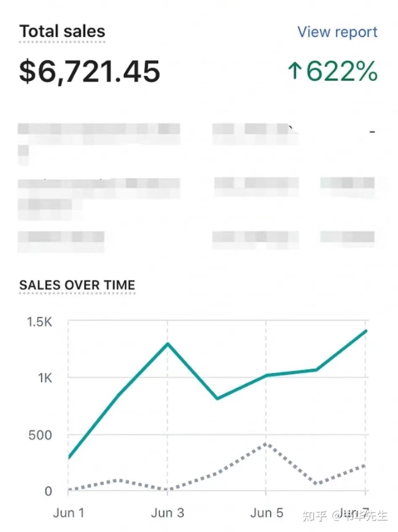This screenshot has height=532, width=398.
Task: Open the View report link
Action: coord(337,32)
